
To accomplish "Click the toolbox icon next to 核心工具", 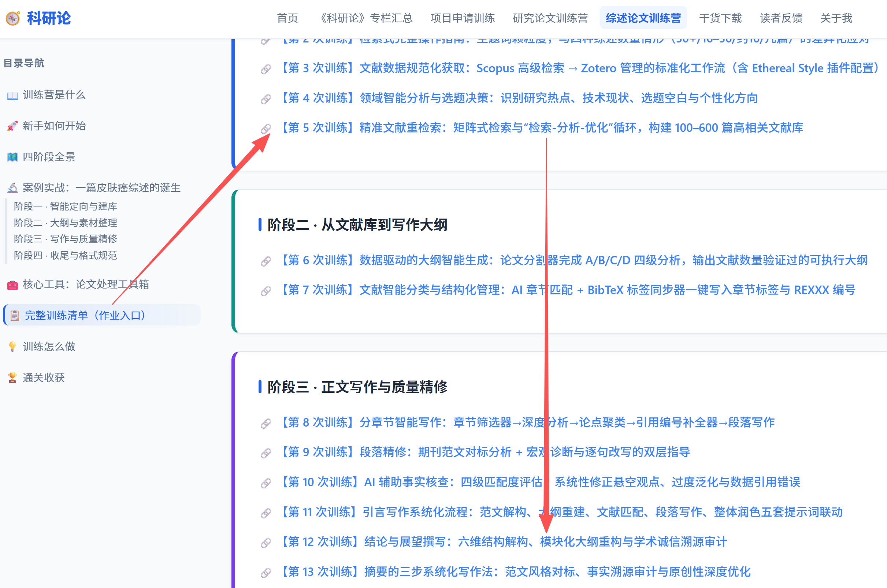I will [x=12, y=285].
